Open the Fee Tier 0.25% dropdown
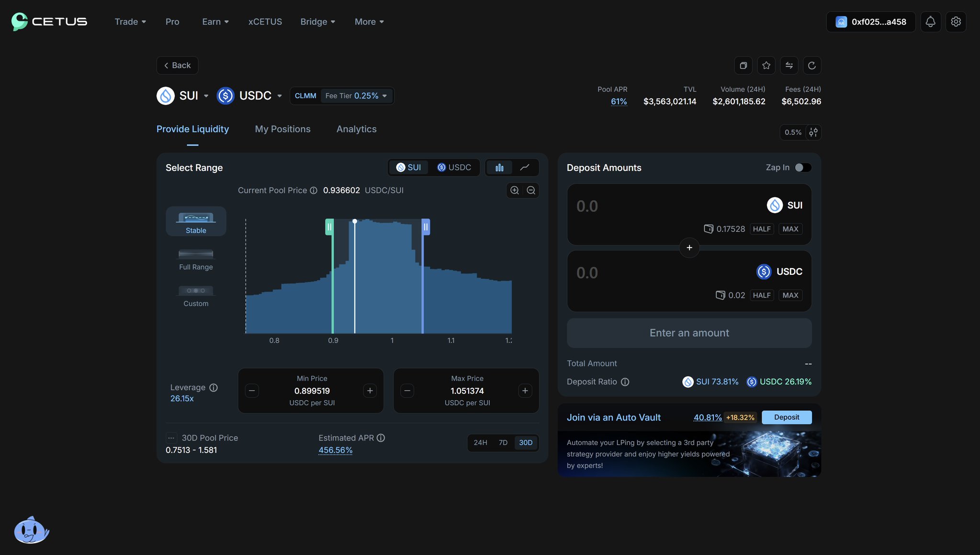The height and width of the screenshot is (555, 980). (x=356, y=96)
